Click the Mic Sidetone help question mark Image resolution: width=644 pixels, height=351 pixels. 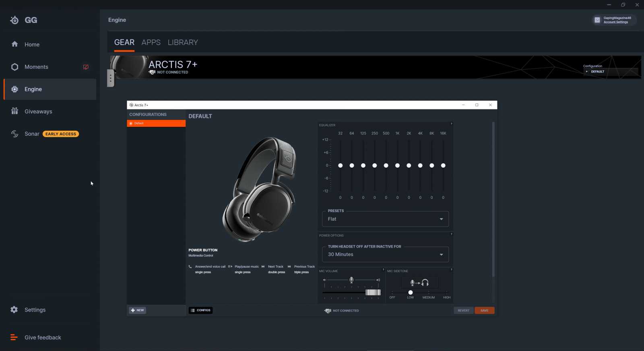click(451, 270)
